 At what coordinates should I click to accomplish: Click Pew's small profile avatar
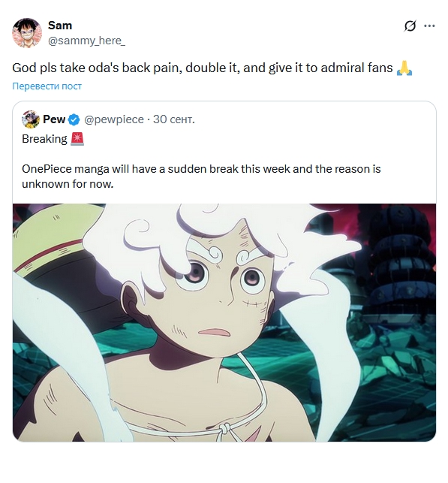pos(31,119)
